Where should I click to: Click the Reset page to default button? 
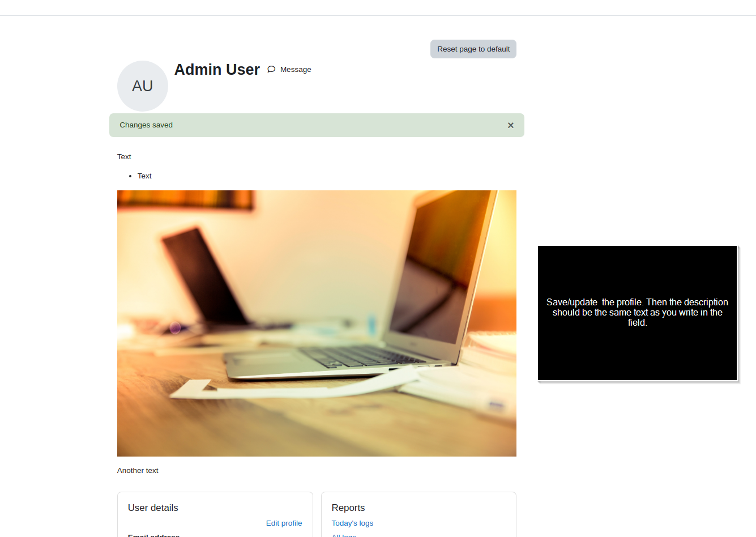(473, 49)
